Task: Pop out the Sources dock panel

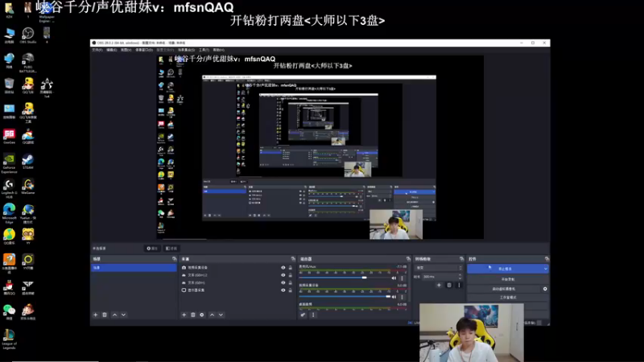Action: point(293,259)
